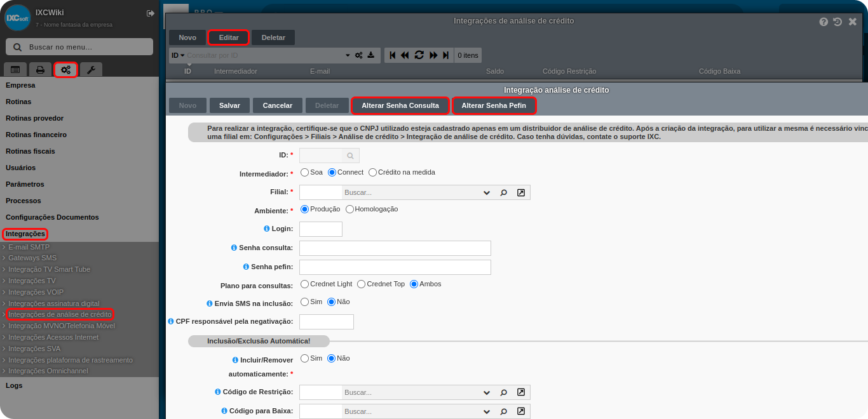Click the Alterar Senha Consulta button
868x419 pixels.
[x=400, y=105]
